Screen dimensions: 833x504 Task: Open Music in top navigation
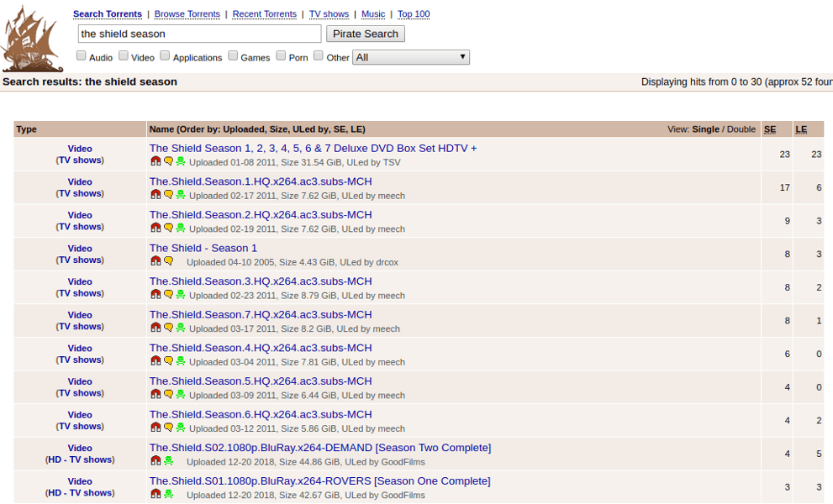[373, 13]
